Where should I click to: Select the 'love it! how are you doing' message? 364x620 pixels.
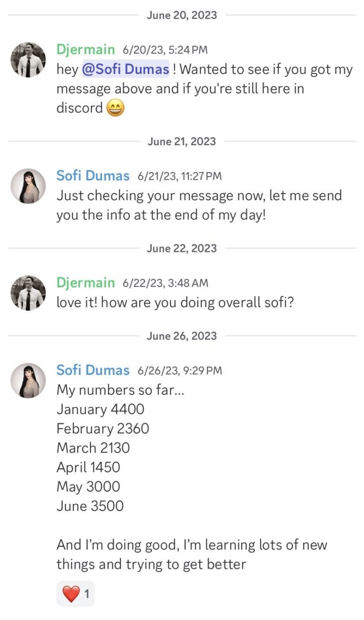[175, 303]
